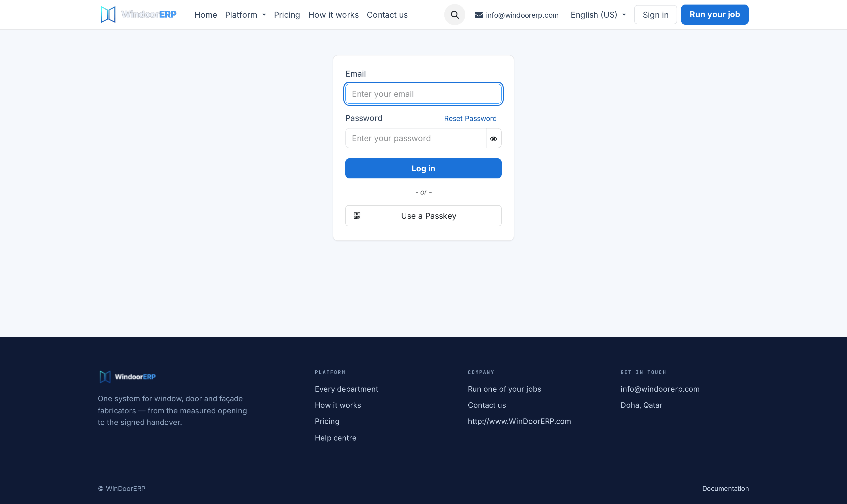This screenshot has width=847, height=504.
Task: Click © WinDoorERP copyright text
Action: pyautogui.click(x=122, y=488)
